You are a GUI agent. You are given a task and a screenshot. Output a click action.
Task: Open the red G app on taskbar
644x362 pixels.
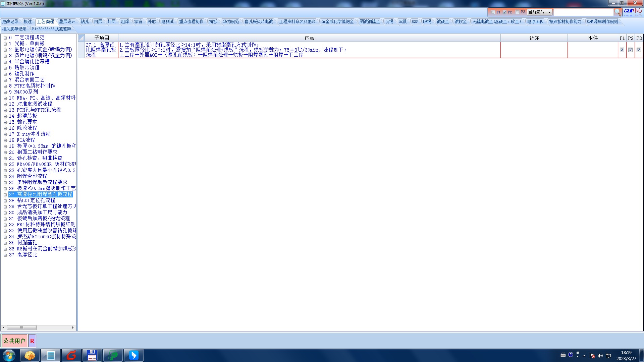click(71, 355)
